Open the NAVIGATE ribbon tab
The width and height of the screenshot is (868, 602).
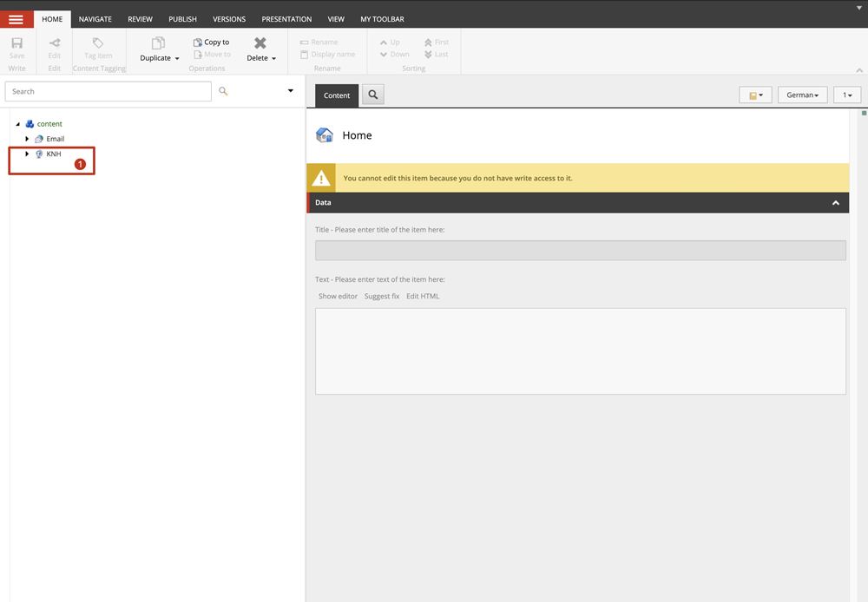click(95, 19)
